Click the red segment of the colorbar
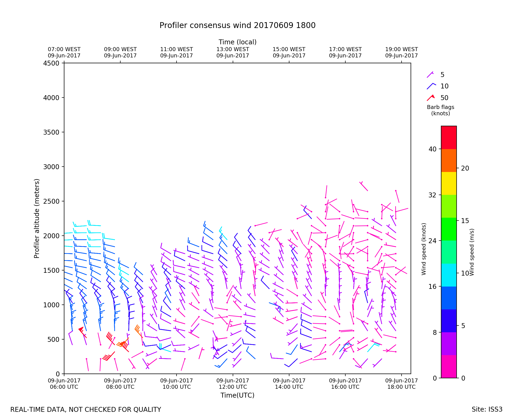This screenshot has height=420, width=513. pyautogui.click(x=449, y=137)
